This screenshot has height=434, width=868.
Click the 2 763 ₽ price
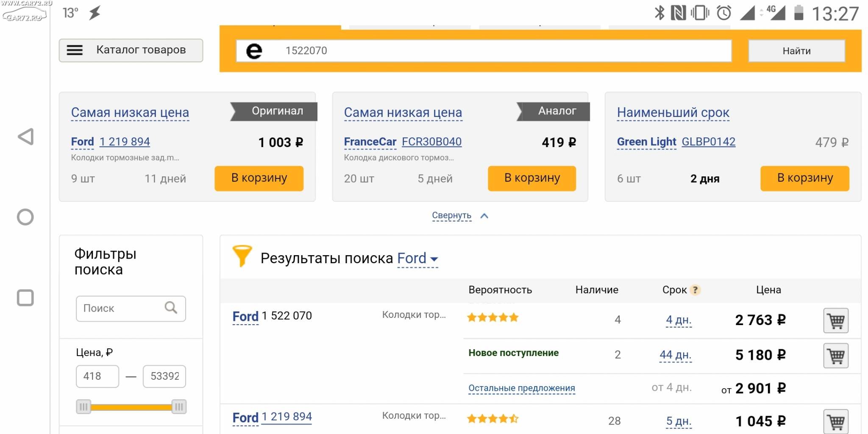tap(760, 320)
